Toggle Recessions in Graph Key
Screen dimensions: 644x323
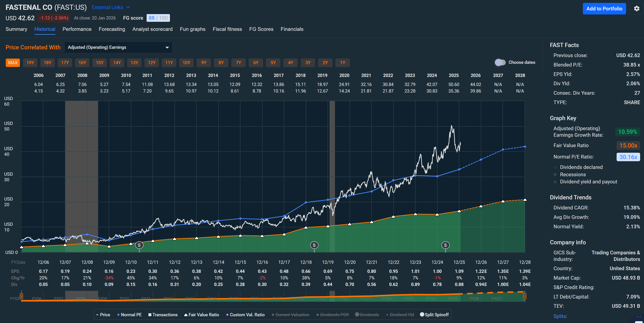point(570,175)
